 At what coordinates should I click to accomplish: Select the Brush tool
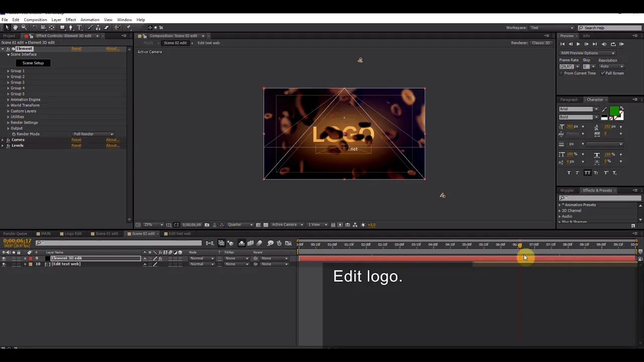coord(90,27)
